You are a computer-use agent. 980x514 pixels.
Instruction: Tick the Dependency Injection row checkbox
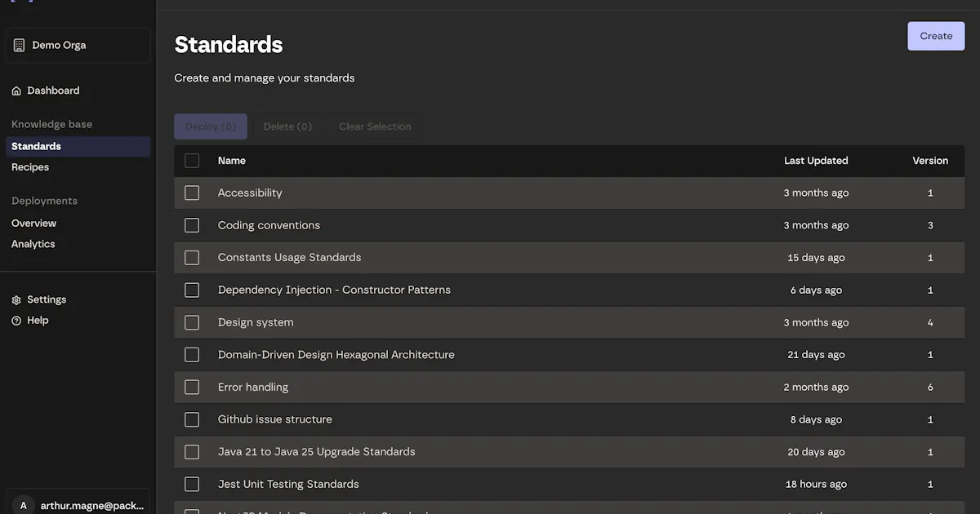click(x=192, y=290)
